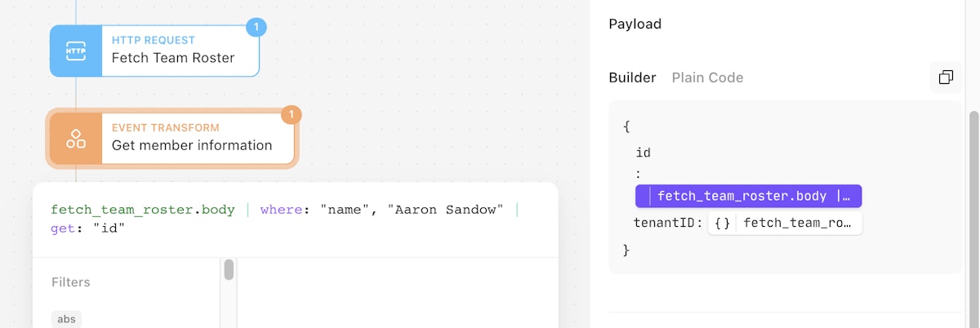Image resolution: width=980 pixels, height=328 pixels.
Task: Switch to the Plain Code tab
Action: [707, 78]
